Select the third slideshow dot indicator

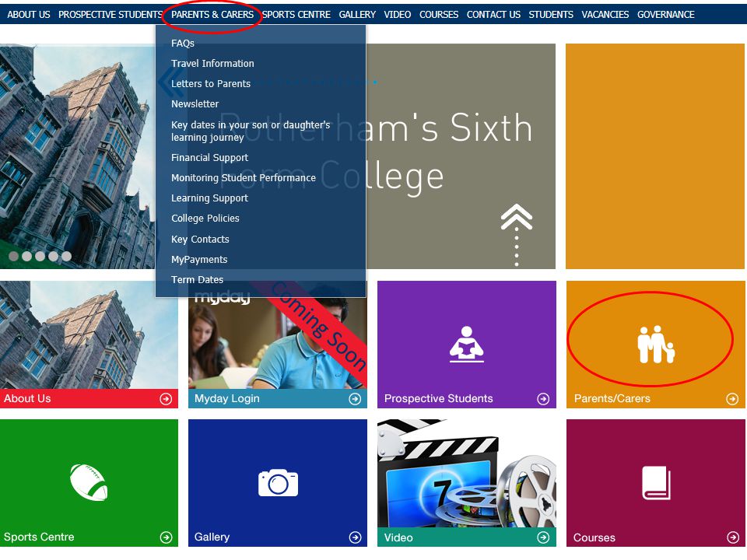tap(40, 256)
